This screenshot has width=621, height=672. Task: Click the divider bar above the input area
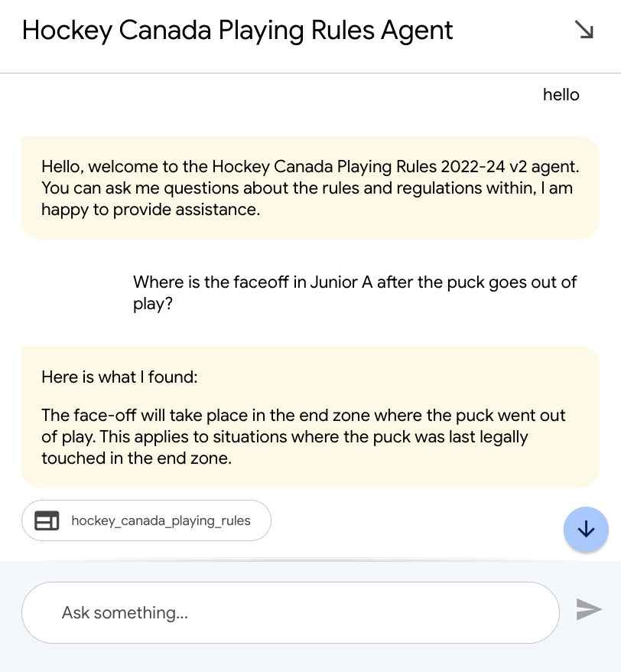[310, 559]
